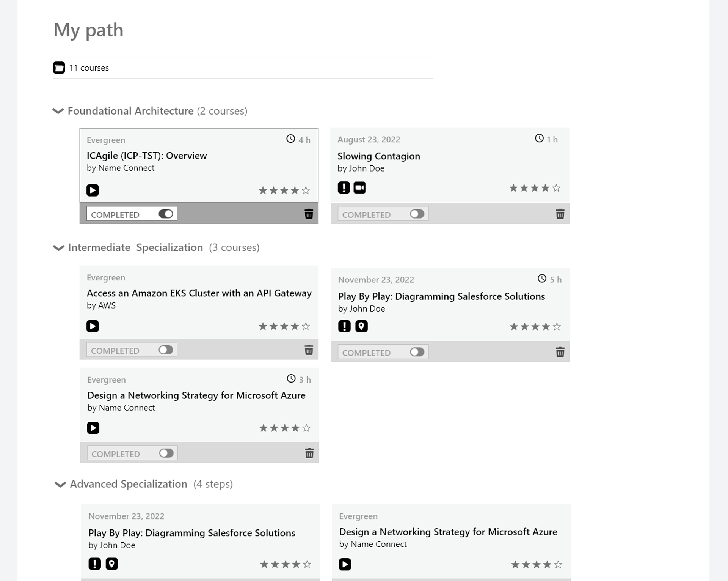Mark Slowing Contagion as completed
The width and height of the screenshot is (728, 581).
(417, 214)
